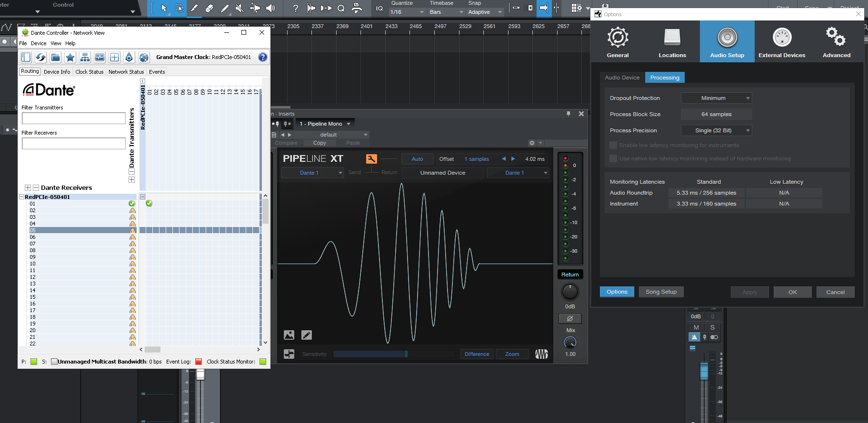
Task: Toggle the Dante filter pane icon
Action: pos(26,58)
